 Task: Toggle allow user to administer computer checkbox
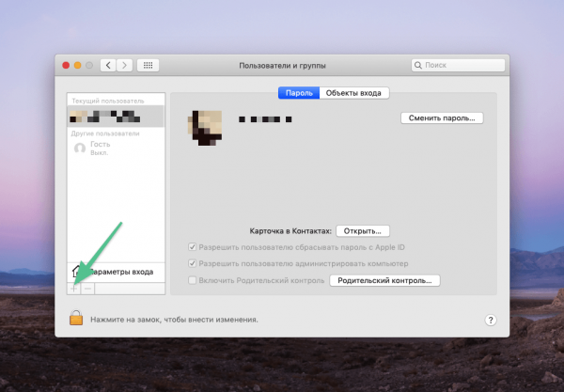[192, 263]
